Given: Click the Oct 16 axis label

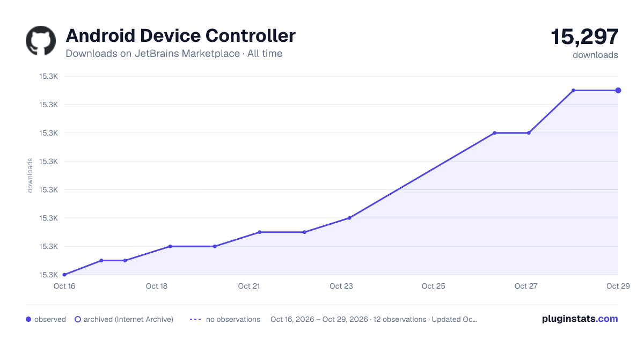Looking at the screenshot, I should 64,286.
